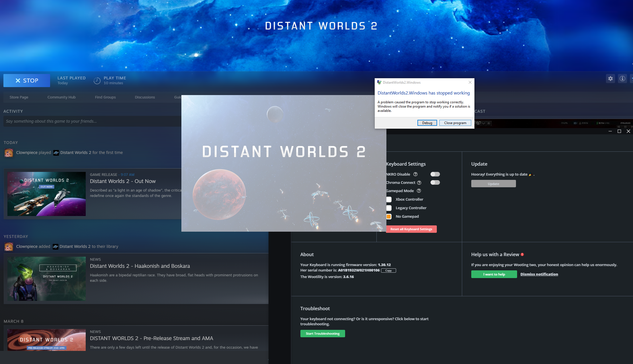The image size is (633, 364).
Task: Minimize the Wootility window
Action: point(610,131)
